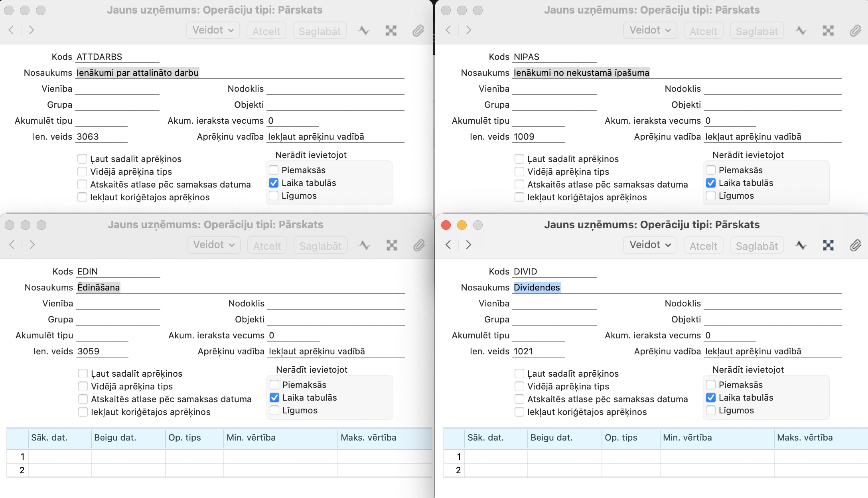Go to previous record in DIVID window

click(x=448, y=245)
